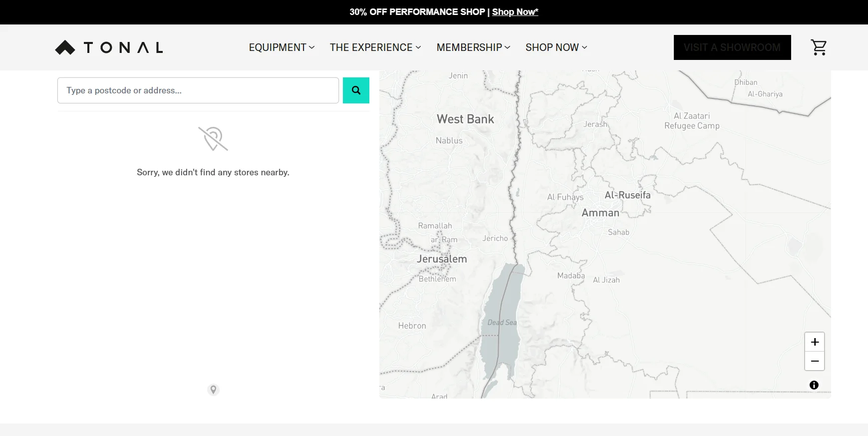Open the Shop Now navigation menu
This screenshot has width=868, height=436.
tap(556, 47)
